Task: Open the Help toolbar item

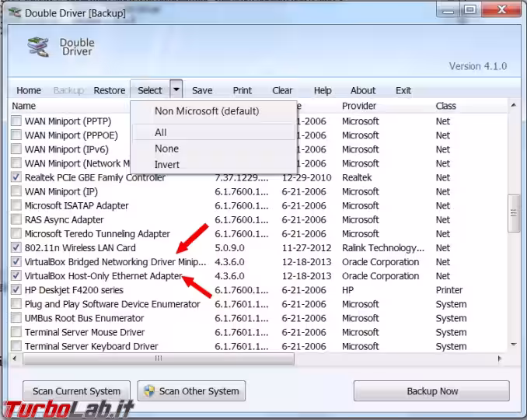Action: [323, 90]
